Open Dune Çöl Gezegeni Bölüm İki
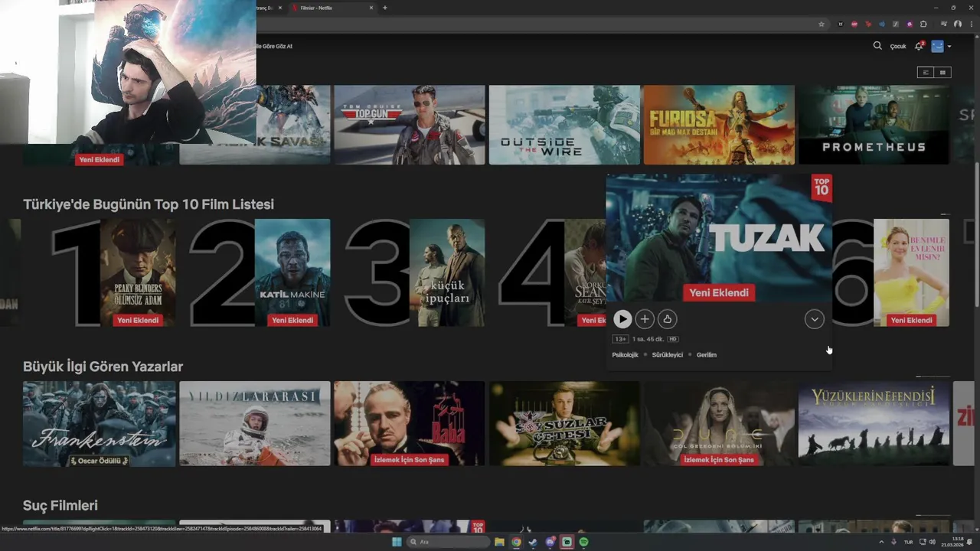This screenshot has height=551, width=980. (719, 423)
